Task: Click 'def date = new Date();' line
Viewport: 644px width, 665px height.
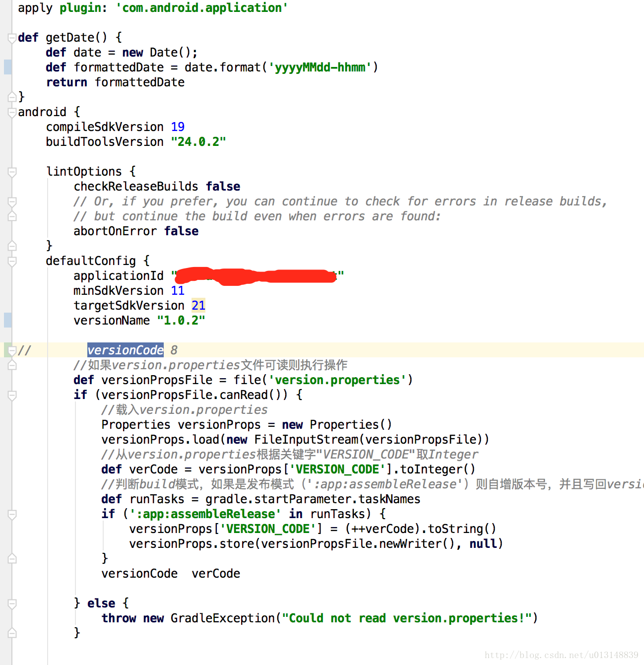Action: [x=122, y=53]
